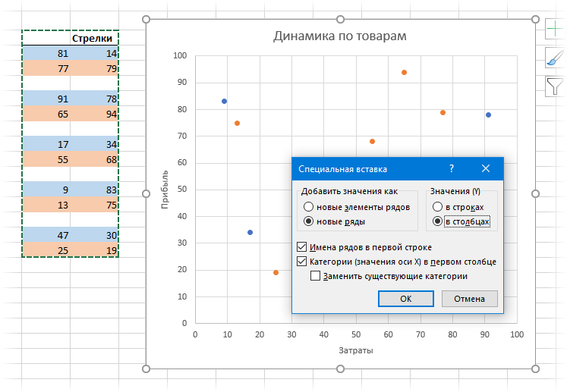
Task: Click top-center chart resize handle
Action: (x=340, y=19)
